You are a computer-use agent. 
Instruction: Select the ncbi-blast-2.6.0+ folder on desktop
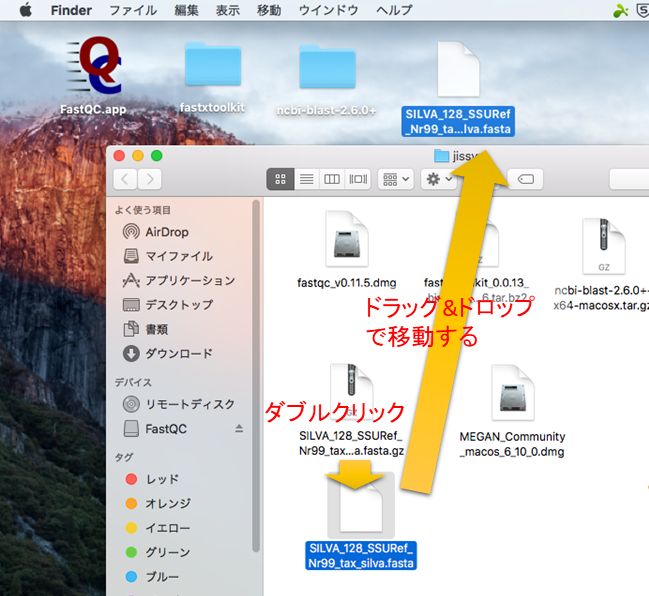[x=327, y=67]
